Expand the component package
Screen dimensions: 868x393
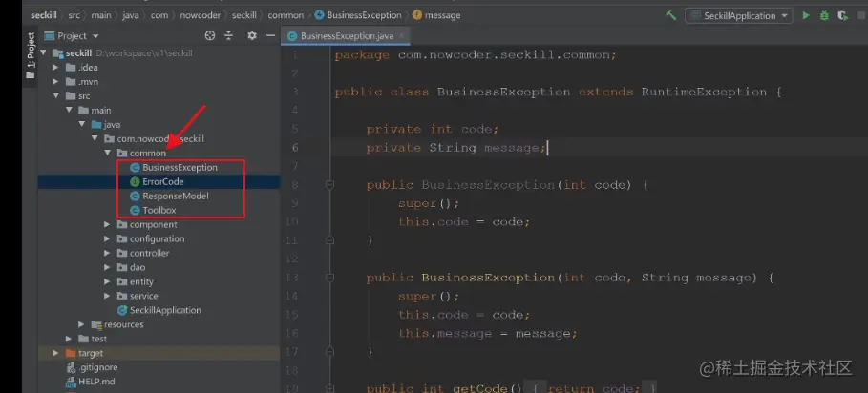tap(108, 224)
